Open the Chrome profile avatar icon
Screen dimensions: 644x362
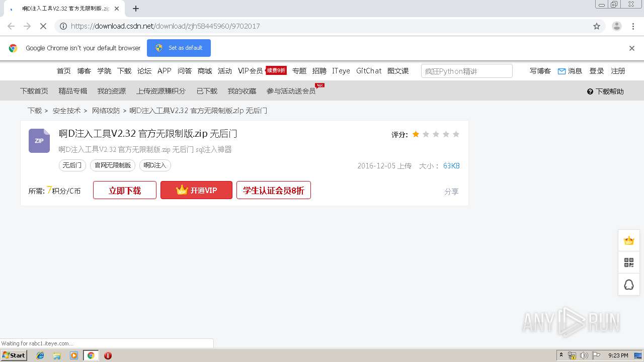click(617, 26)
